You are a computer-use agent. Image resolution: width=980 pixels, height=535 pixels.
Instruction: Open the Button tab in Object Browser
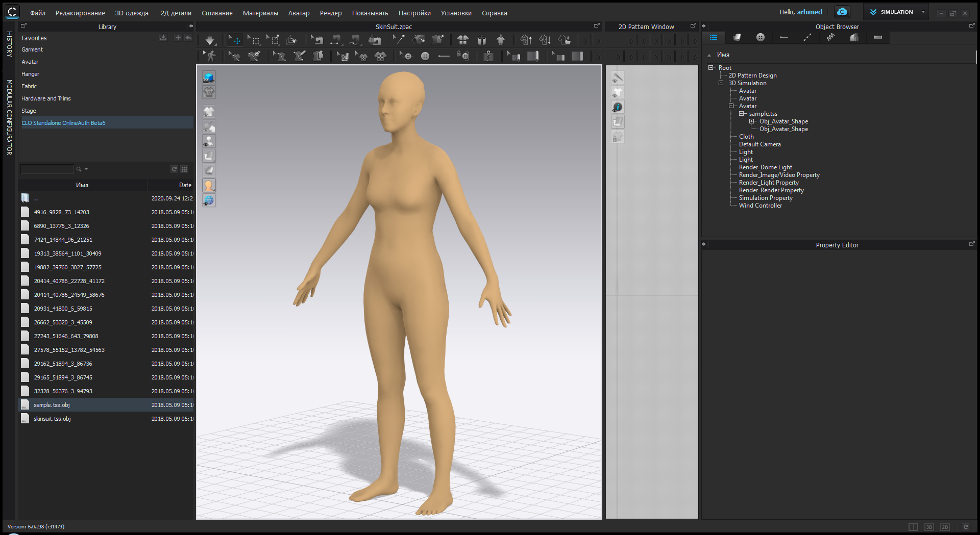tap(760, 37)
